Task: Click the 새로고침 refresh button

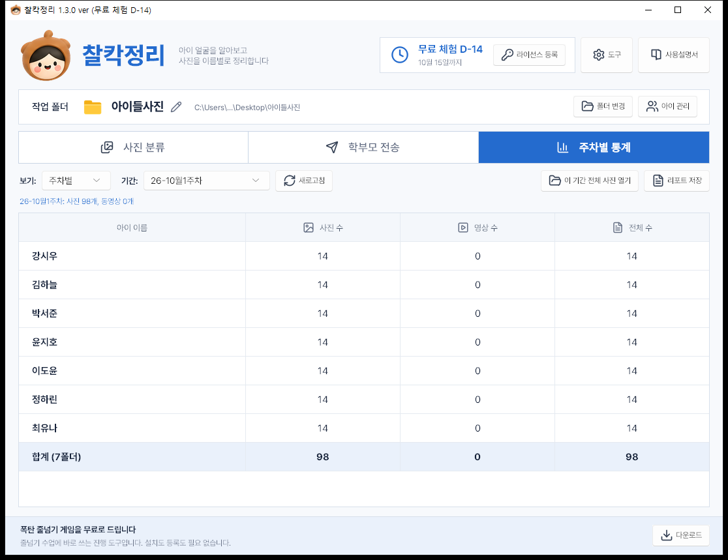Action: click(x=303, y=181)
